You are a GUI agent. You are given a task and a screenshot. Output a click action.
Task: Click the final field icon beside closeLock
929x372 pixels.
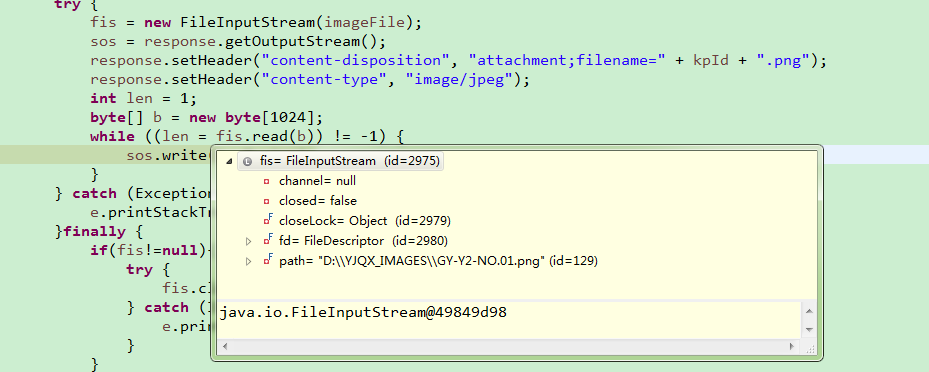click(268, 220)
